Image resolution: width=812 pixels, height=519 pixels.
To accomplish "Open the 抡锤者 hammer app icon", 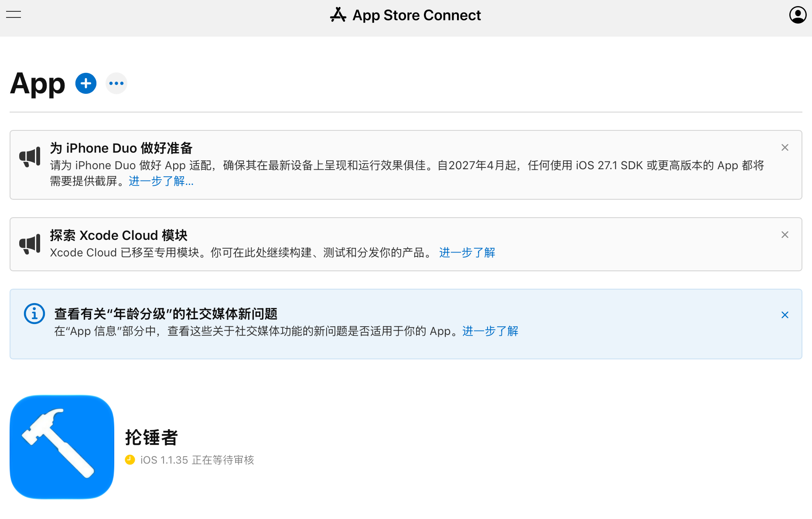I will coord(62,447).
